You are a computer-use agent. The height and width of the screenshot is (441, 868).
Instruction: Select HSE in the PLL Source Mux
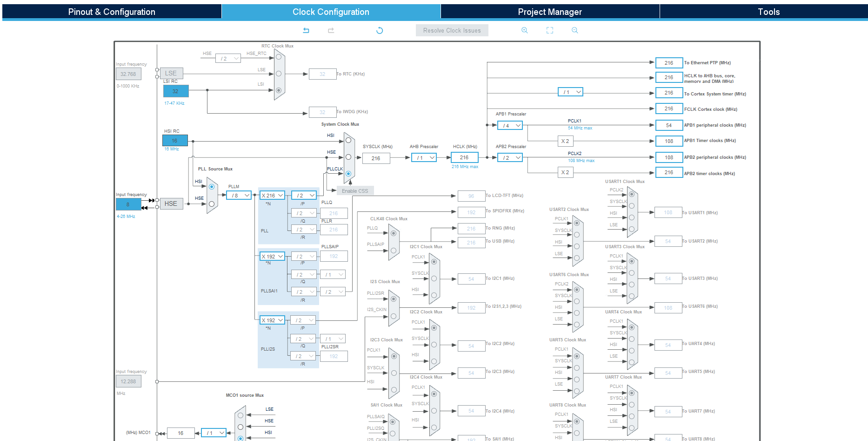click(x=212, y=204)
